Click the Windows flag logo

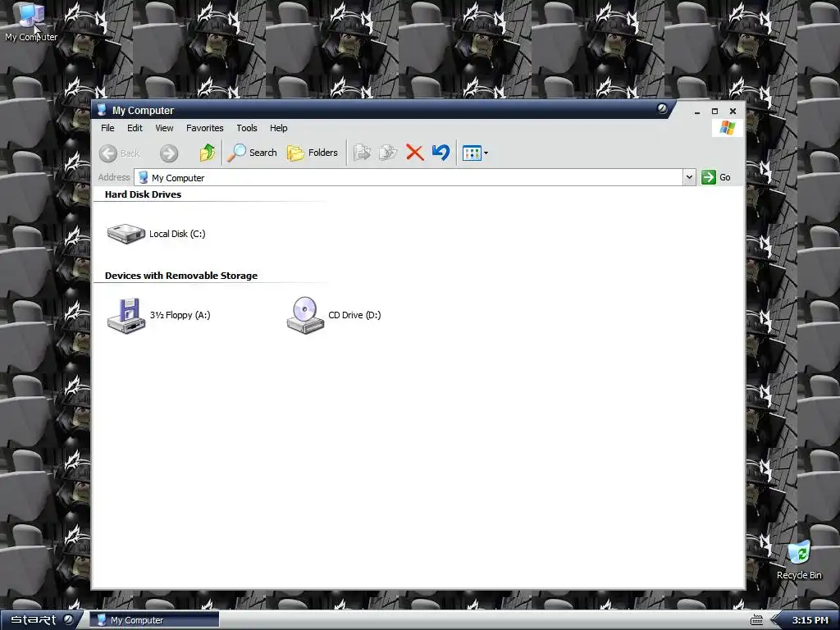point(728,128)
